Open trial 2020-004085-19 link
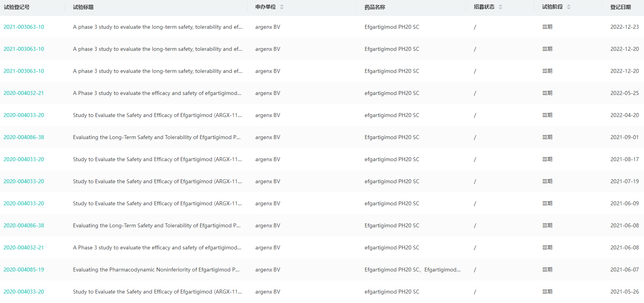The height and width of the screenshot is (303, 644). (x=24, y=270)
